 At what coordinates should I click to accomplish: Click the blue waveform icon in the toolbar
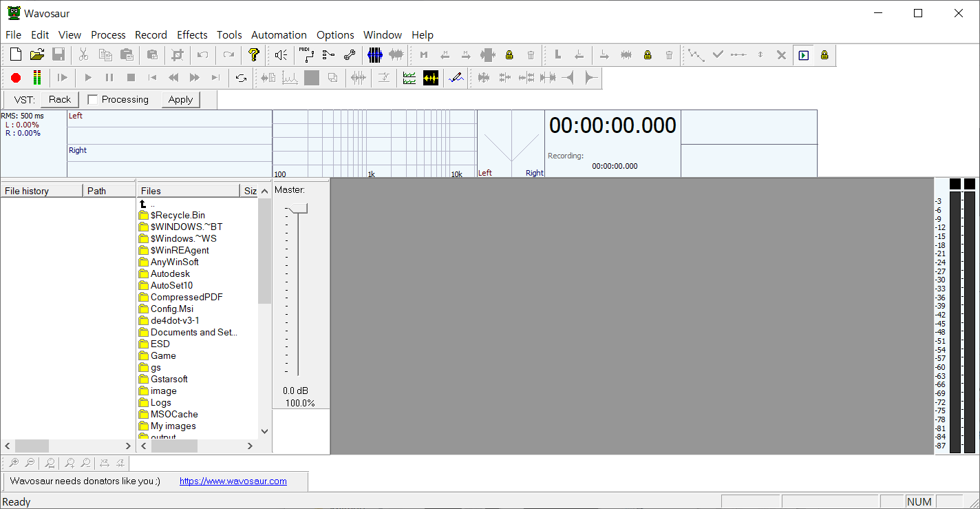point(374,55)
